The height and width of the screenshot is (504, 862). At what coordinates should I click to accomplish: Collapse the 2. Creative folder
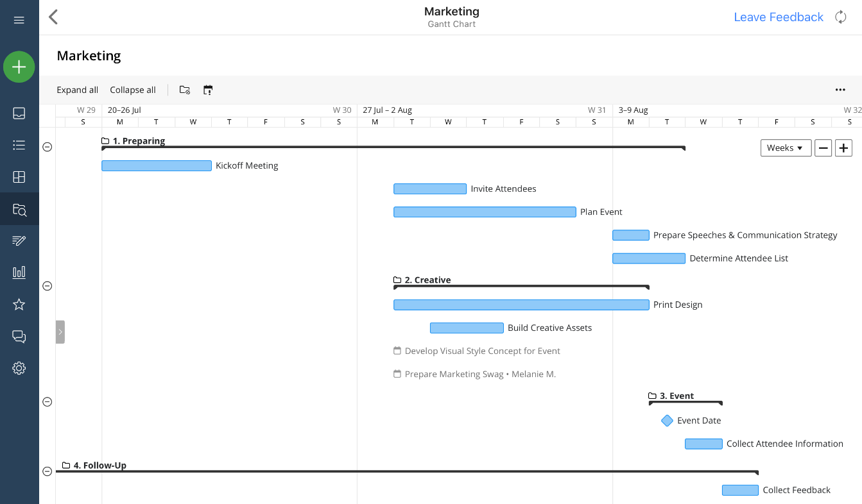click(x=47, y=286)
